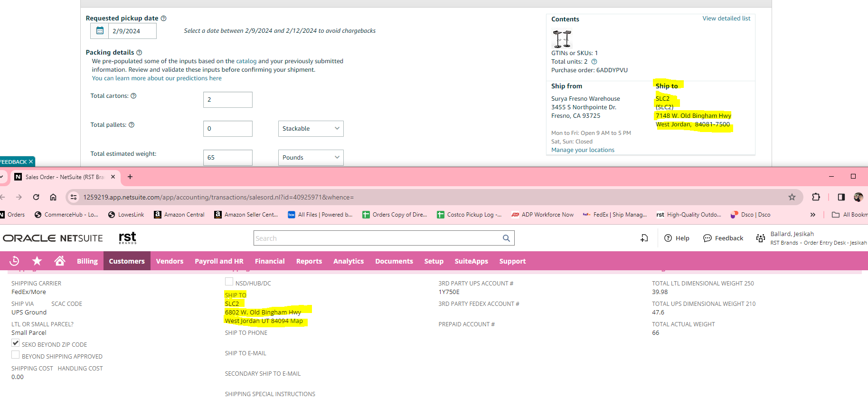This screenshot has width=868, height=408.
Task: Reload the NetSuite page
Action: [36, 197]
